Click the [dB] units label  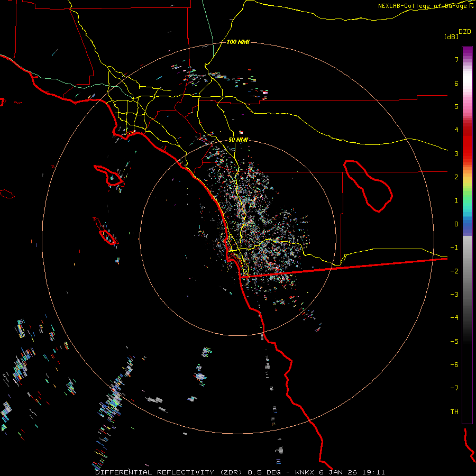[x=451, y=36]
